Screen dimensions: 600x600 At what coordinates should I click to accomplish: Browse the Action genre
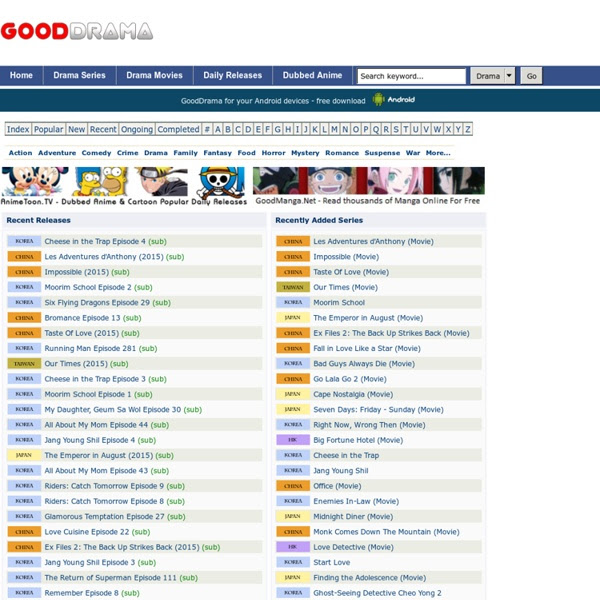pos(21,153)
